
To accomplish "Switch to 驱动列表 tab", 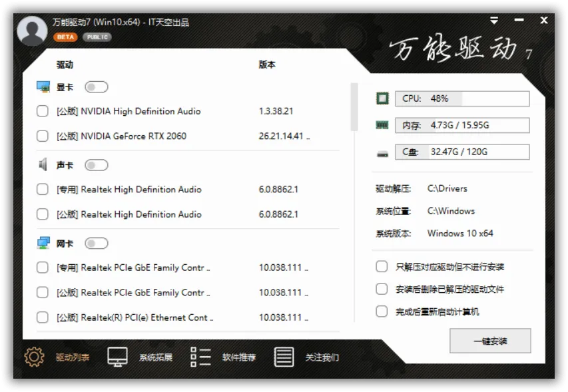I will tap(73, 357).
